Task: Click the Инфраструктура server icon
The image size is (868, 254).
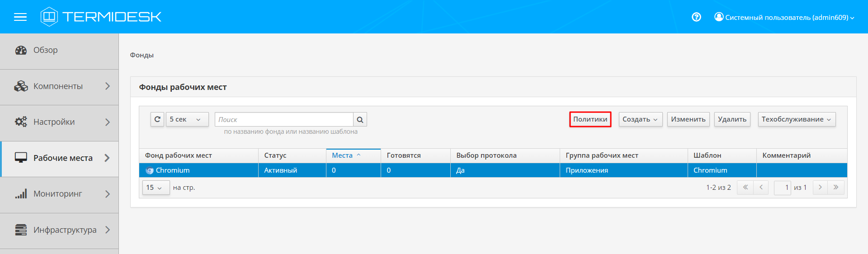Action: pyautogui.click(x=21, y=230)
